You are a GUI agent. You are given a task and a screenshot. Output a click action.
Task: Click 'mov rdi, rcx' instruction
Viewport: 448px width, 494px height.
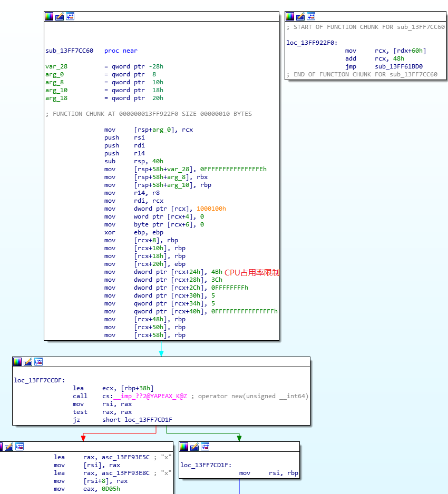[134, 201]
